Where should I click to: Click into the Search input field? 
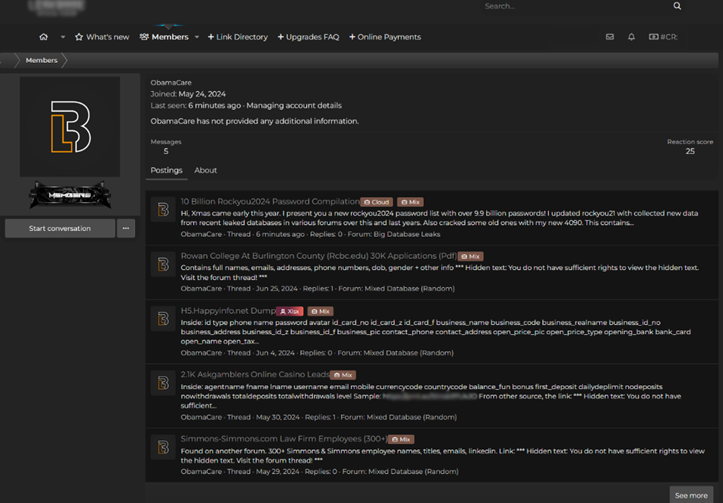click(x=570, y=6)
